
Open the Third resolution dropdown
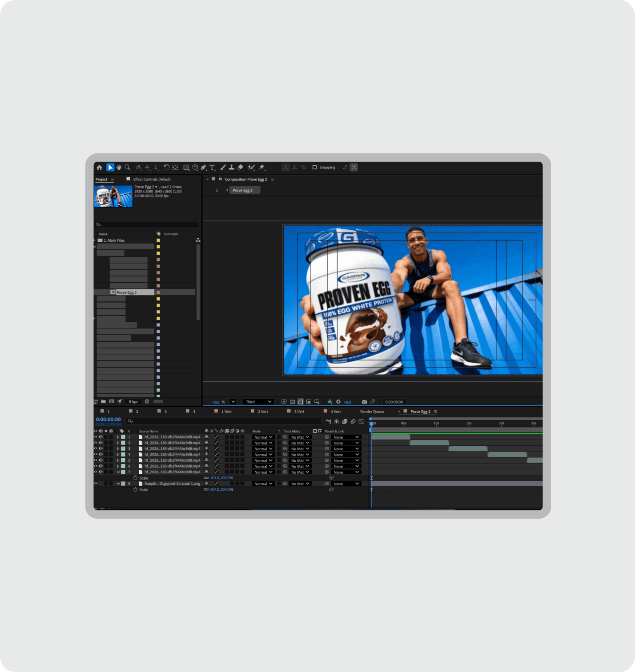(x=258, y=402)
